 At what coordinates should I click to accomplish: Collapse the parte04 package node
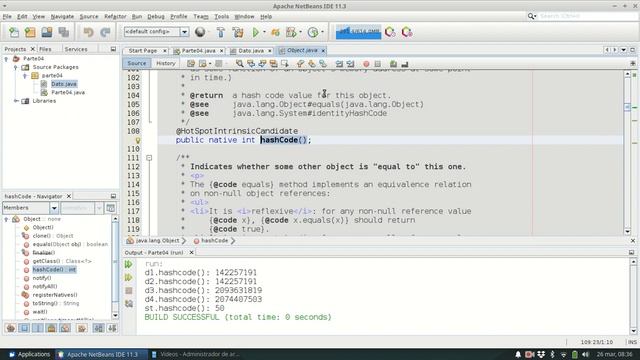coord(25,76)
